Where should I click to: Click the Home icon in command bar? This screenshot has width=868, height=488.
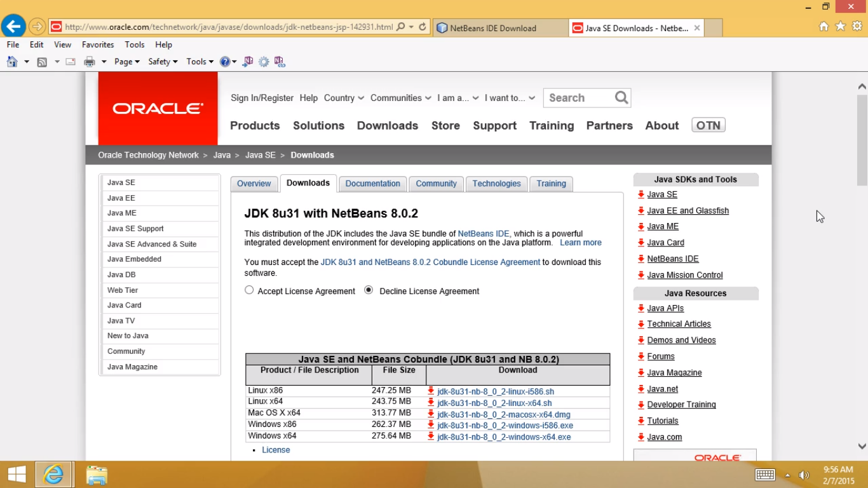tap(12, 62)
